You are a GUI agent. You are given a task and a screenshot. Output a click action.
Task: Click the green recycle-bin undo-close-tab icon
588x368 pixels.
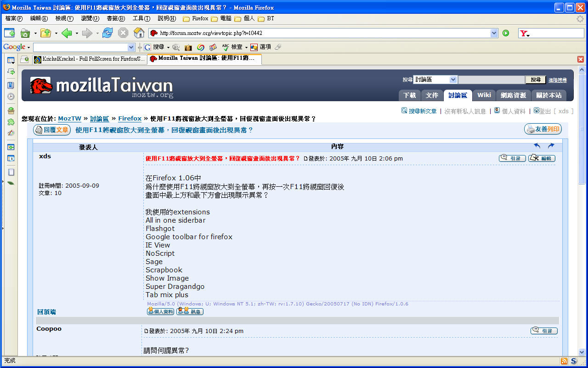coord(25,33)
